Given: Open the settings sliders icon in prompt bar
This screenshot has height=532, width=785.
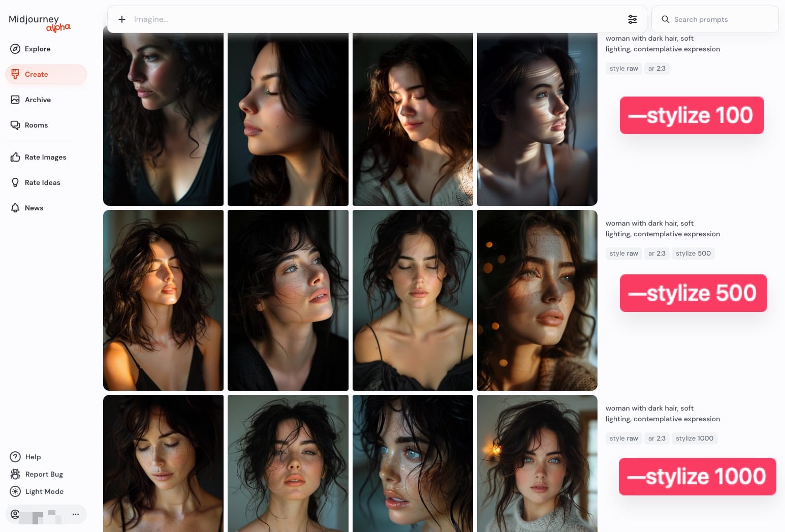Looking at the screenshot, I should coord(633,19).
